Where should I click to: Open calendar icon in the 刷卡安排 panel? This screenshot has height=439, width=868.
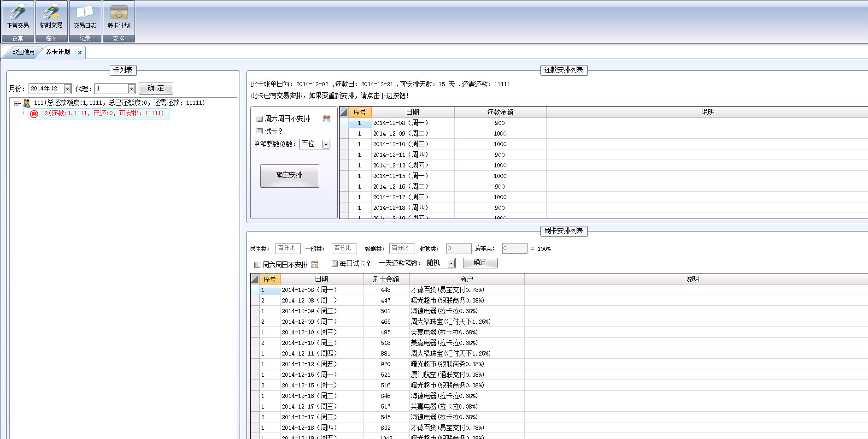[x=315, y=265]
